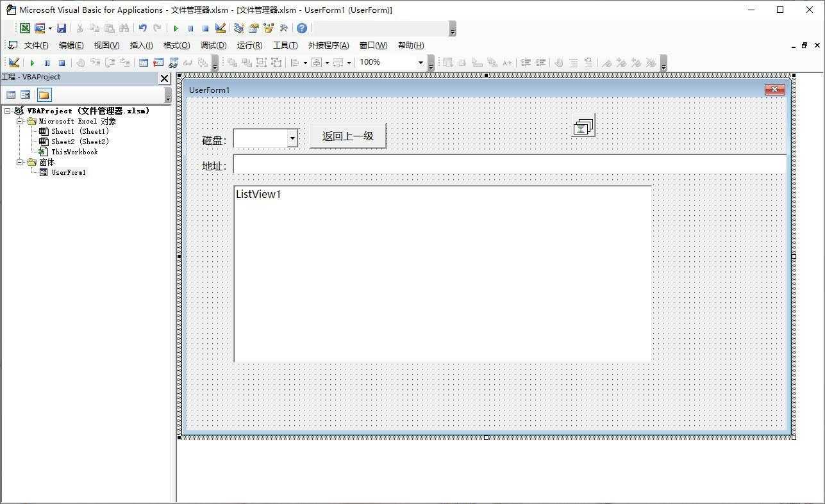
Task: Click the Find binoculars icon
Action: pyautogui.click(x=124, y=28)
